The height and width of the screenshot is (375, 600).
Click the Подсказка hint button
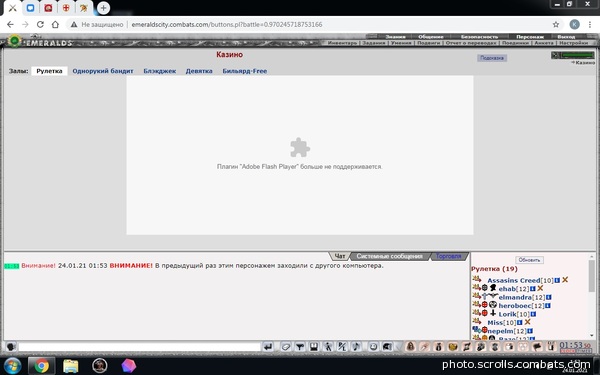coord(492,58)
